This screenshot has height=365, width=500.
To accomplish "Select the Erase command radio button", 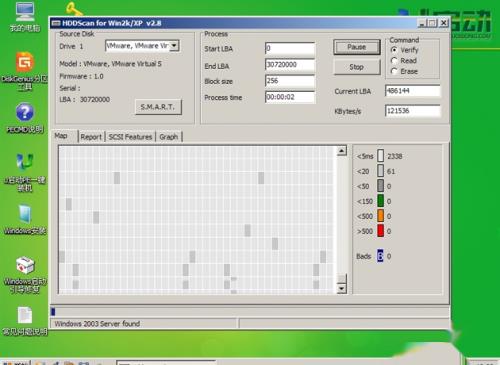I will [394, 71].
